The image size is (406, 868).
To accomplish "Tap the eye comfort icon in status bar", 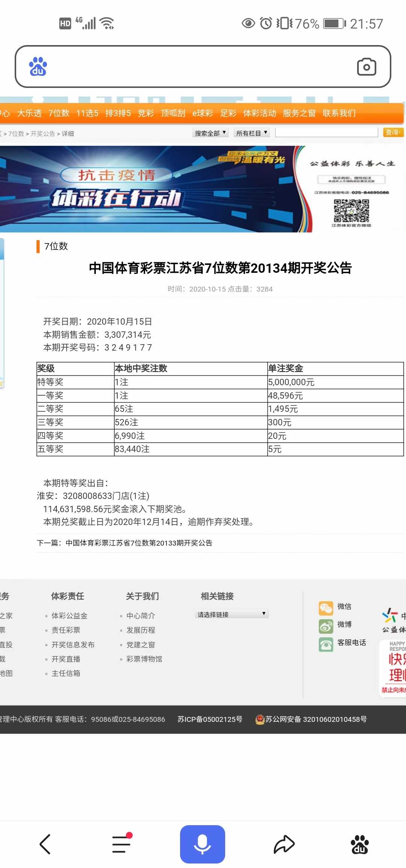I will click(248, 23).
